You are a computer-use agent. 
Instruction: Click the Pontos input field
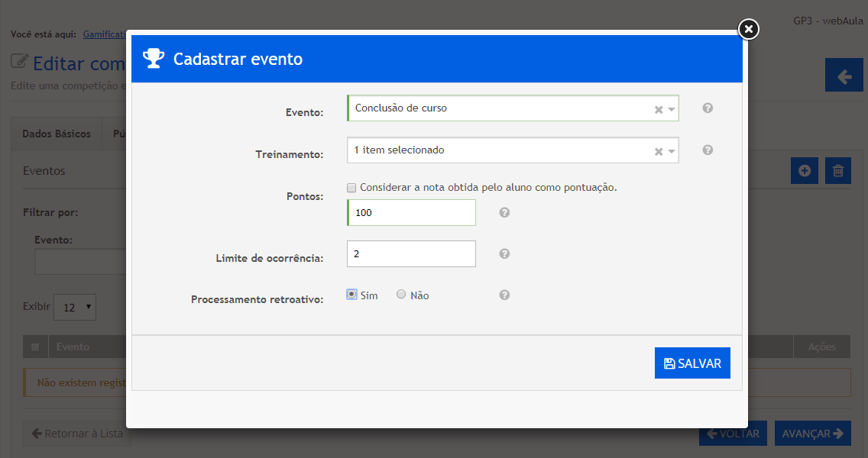point(412,213)
